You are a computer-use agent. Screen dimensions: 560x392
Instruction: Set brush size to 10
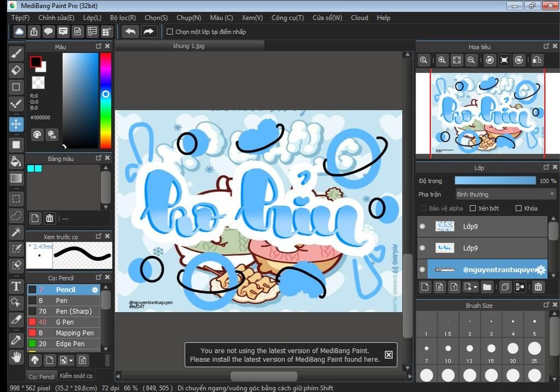[448, 352]
